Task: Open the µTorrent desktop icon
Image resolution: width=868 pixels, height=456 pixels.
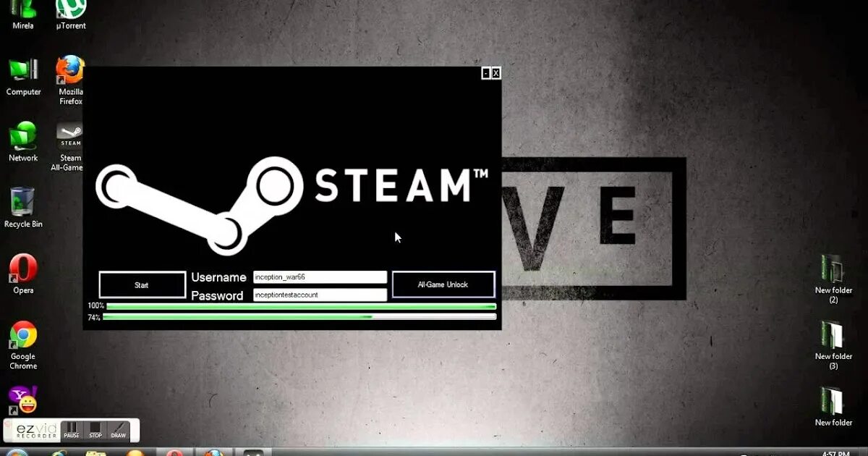Action: pyautogui.click(x=71, y=13)
